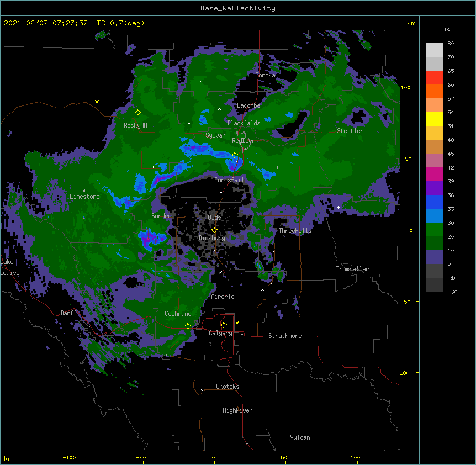The width and height of the screenshot is (476, 465).
Task: Click the yellow diamond marker near RockyMH
Action: (x=137, y=113)
